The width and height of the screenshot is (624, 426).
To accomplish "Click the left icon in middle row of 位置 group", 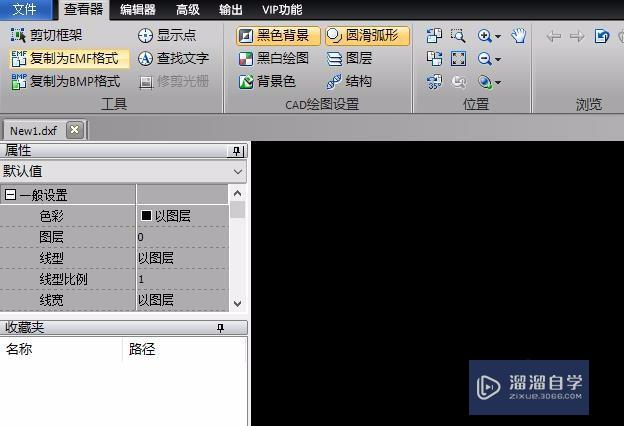I will click(434, 59).
